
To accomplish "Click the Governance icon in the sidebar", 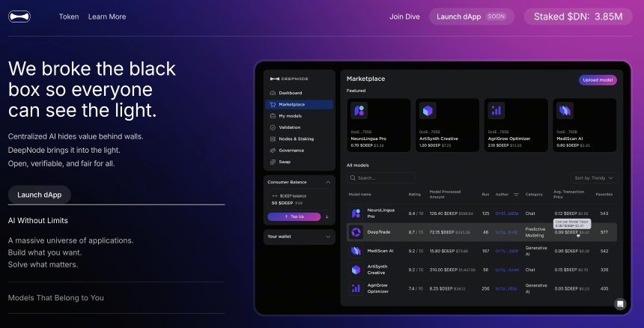I will pyautogui.click(x=273, y=151).
